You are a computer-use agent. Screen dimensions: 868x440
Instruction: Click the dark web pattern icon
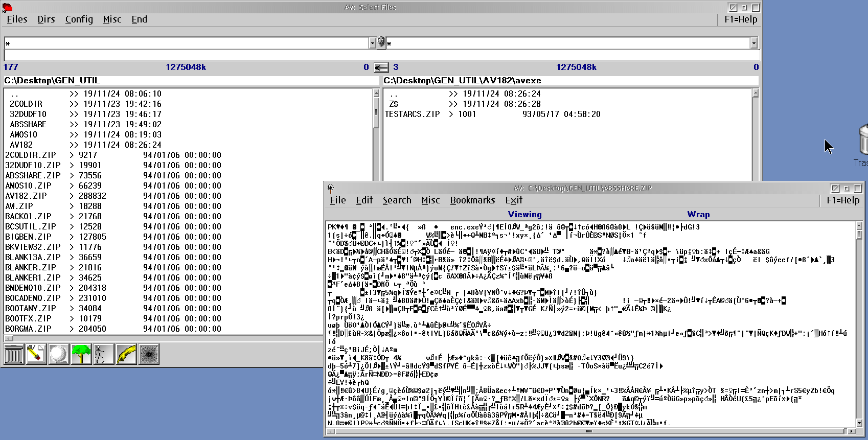coord(149,354)
